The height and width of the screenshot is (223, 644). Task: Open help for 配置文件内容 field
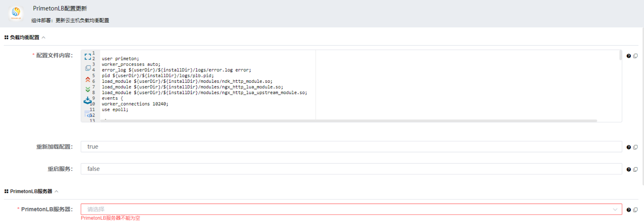[x=628, y=56]
